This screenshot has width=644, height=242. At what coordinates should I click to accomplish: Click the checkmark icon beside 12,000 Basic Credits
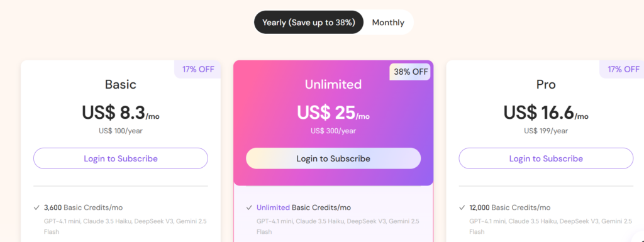pos(462,207)
